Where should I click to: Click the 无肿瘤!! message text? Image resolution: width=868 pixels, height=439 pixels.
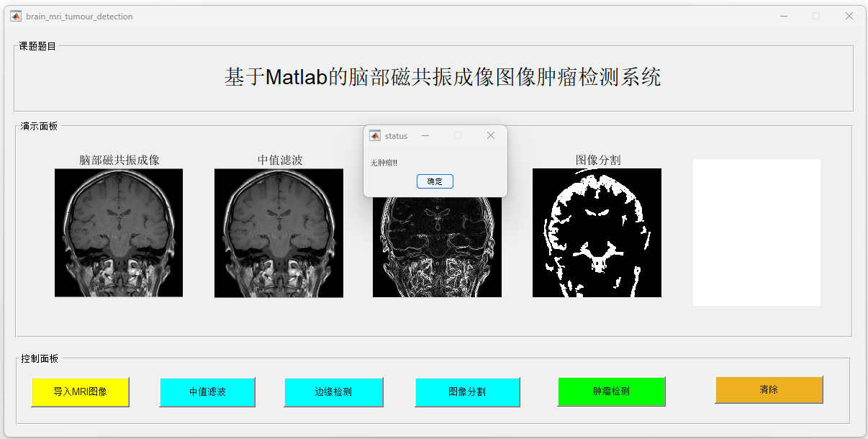click(384, 163)
